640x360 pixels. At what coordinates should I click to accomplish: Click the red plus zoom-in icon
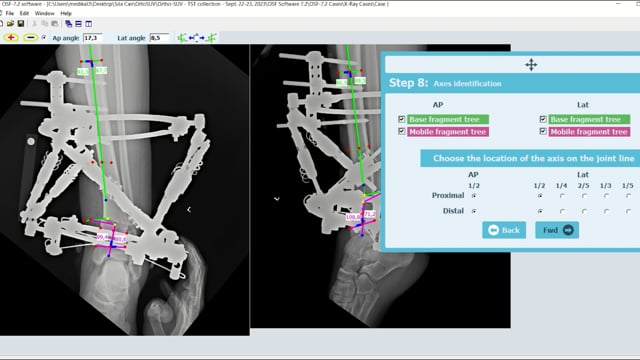click(11, 38)
